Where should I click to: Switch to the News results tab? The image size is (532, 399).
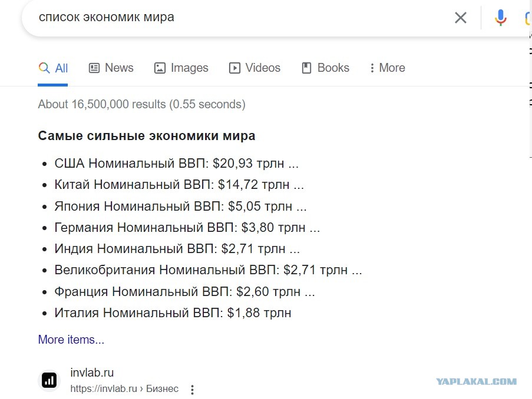111,68
